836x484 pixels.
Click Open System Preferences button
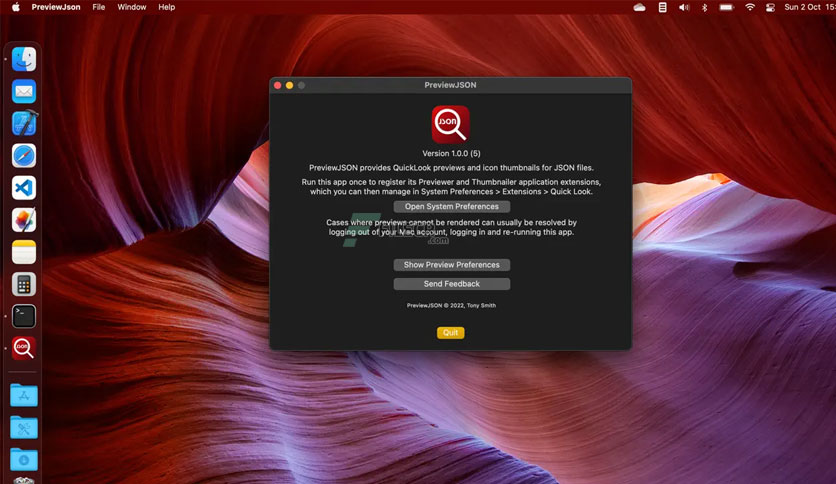(x=452, y=206)
